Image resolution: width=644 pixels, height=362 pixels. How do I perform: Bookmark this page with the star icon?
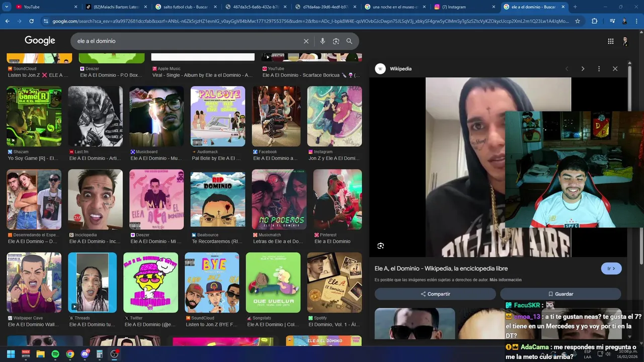(x=578, y=21)
